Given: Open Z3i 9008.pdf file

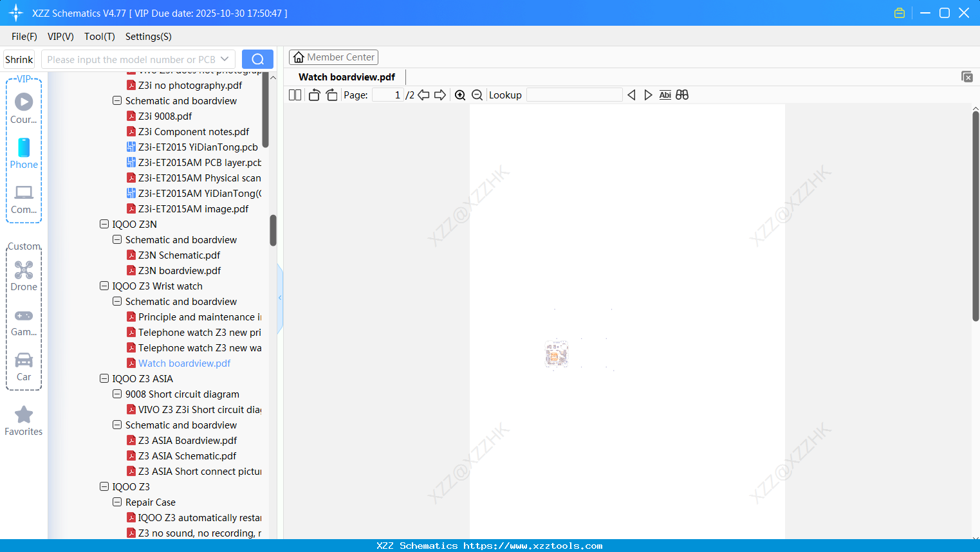Looking at the screenshot, I should point(165,116).
